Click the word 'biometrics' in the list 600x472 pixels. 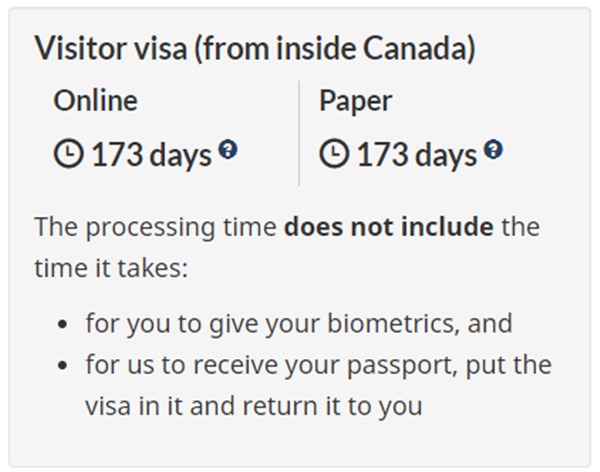[x=393, y=323]
